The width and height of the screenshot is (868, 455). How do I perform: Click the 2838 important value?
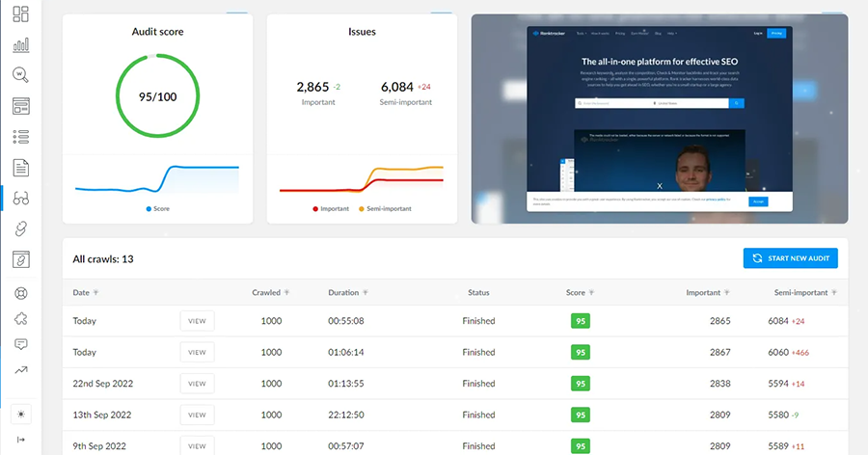719,384
